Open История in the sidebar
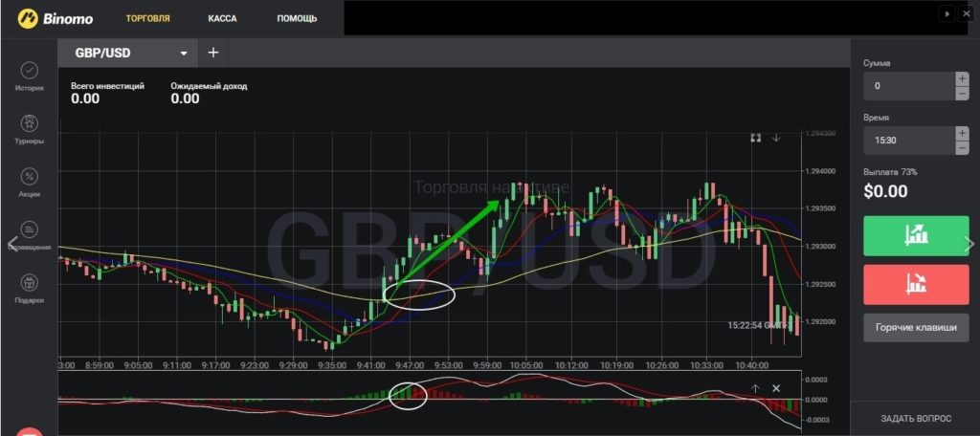This screenshot has width=980, height=436. click(x=30, y=76)
